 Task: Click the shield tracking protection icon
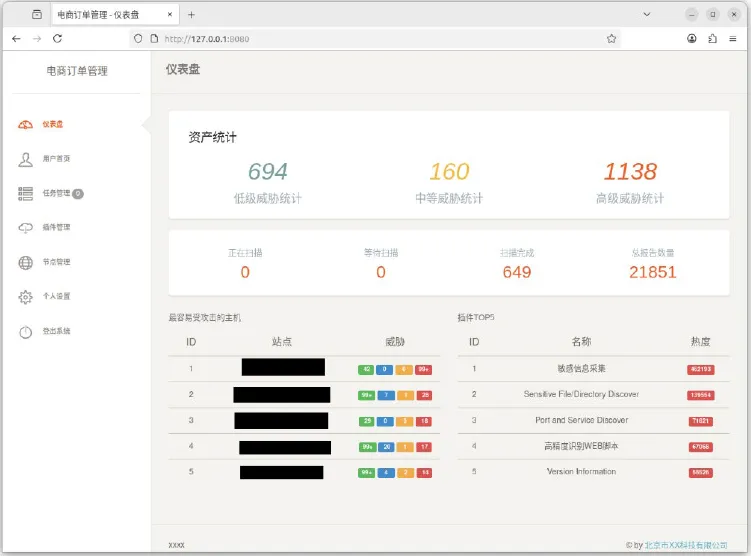138,39
